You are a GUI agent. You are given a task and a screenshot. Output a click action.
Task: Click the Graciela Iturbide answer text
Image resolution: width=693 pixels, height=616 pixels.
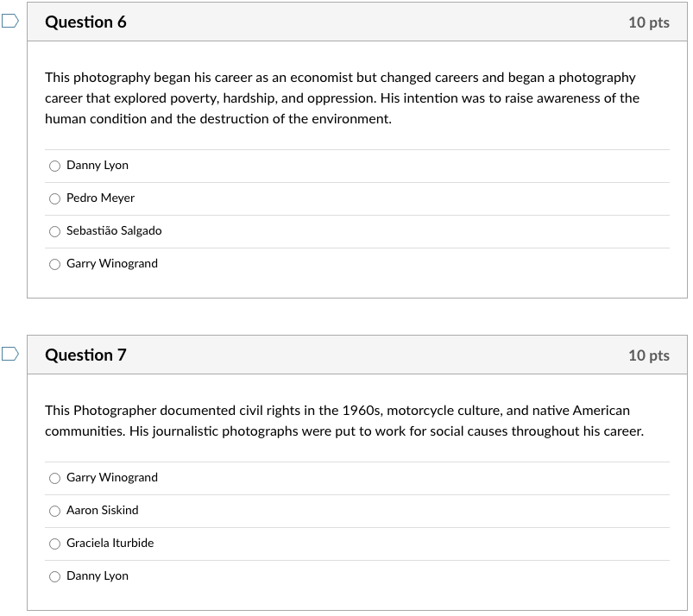[x=110, y=543]
